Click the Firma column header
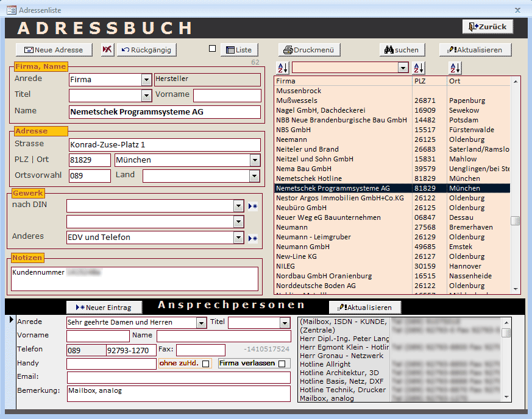The width and height of the screenshot is (532, 419). [343, 81]
